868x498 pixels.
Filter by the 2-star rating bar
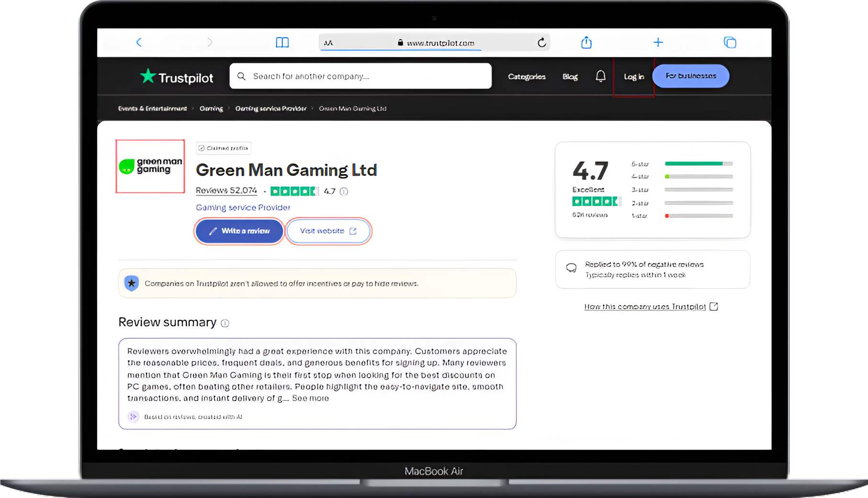pyautogui.click(x=682, y=203)
